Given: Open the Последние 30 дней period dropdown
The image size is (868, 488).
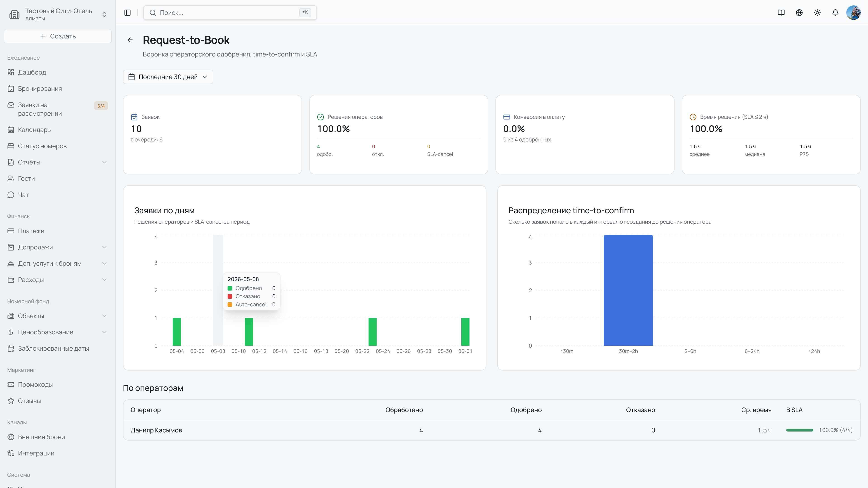Looking at the screenshot, I should [168, 77].
